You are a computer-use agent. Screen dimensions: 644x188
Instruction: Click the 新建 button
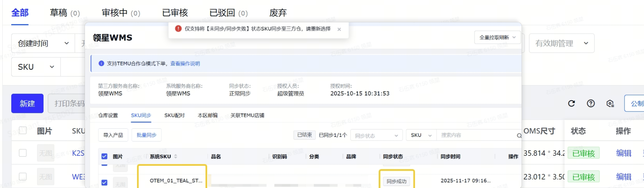pyautogui.click(x=27, y=103)
